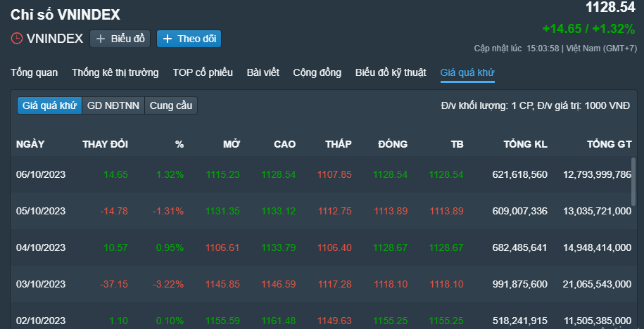This screenshot has width=644, height=329.
Task: Toggle the Giá quá khứ sub-view button
Action: pos(50,105)
